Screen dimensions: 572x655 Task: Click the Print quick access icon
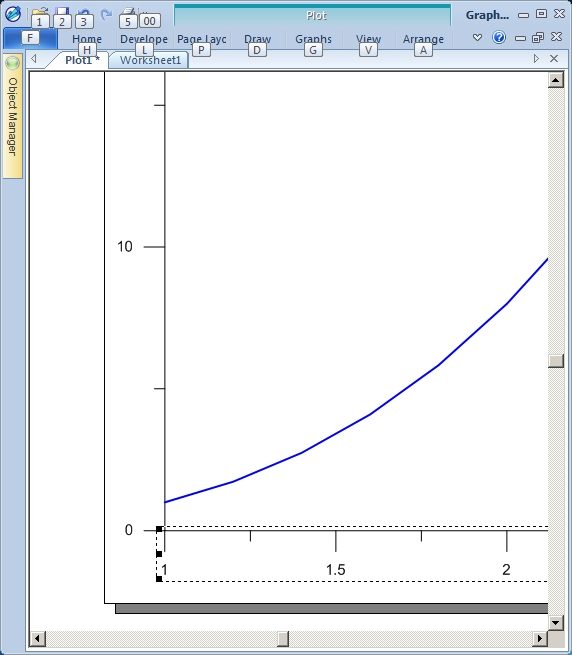(x=128, y=14)
